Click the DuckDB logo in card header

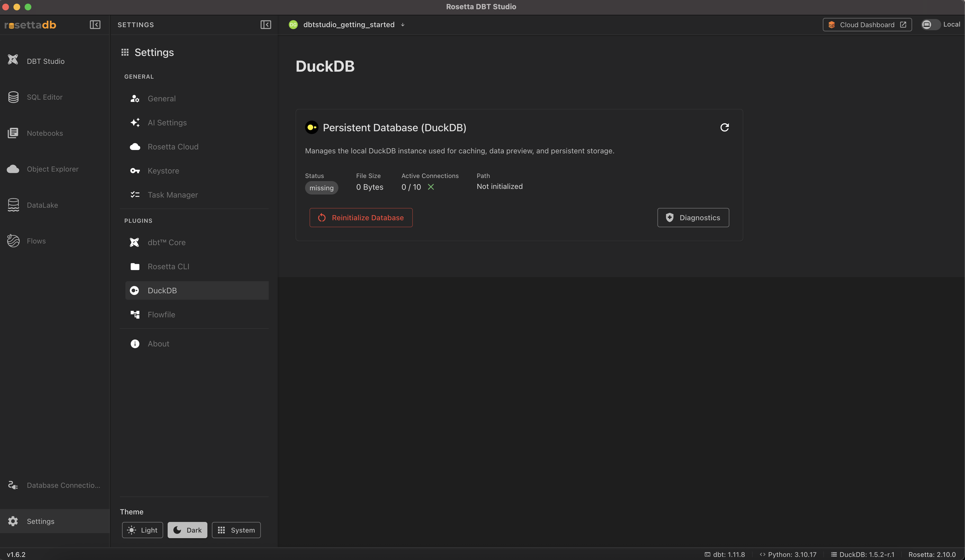point(312,127)
